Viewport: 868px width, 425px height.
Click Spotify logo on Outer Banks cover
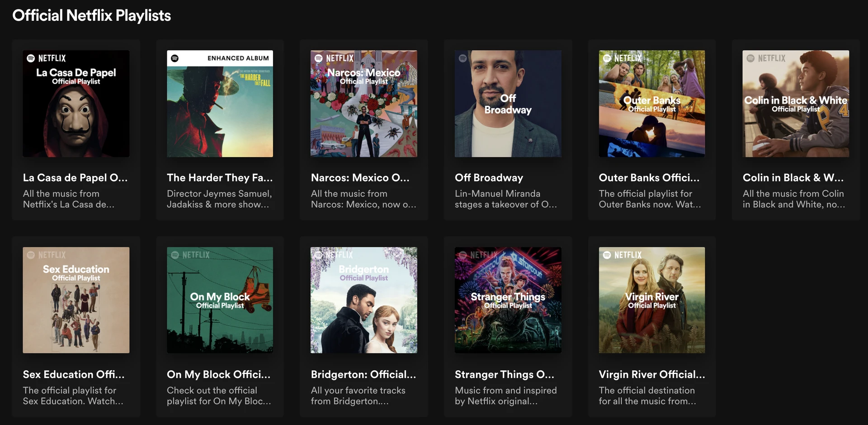pyautogui.click(x=607, y=58)
